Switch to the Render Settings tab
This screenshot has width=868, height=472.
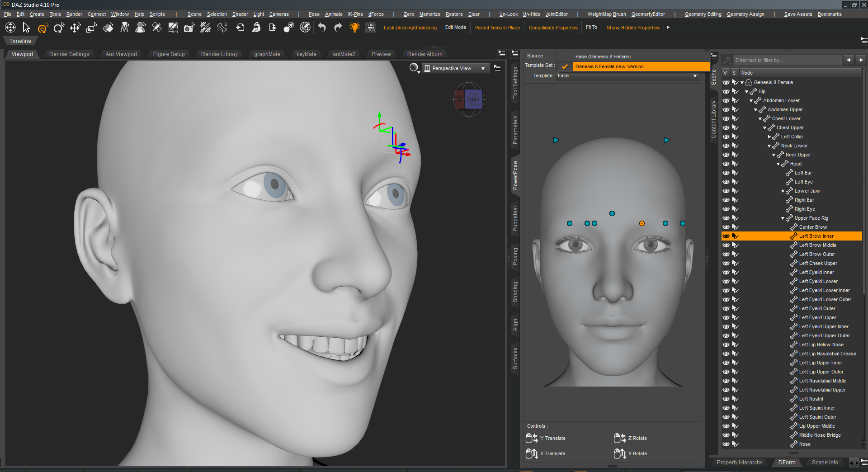[x=69, y=54]
